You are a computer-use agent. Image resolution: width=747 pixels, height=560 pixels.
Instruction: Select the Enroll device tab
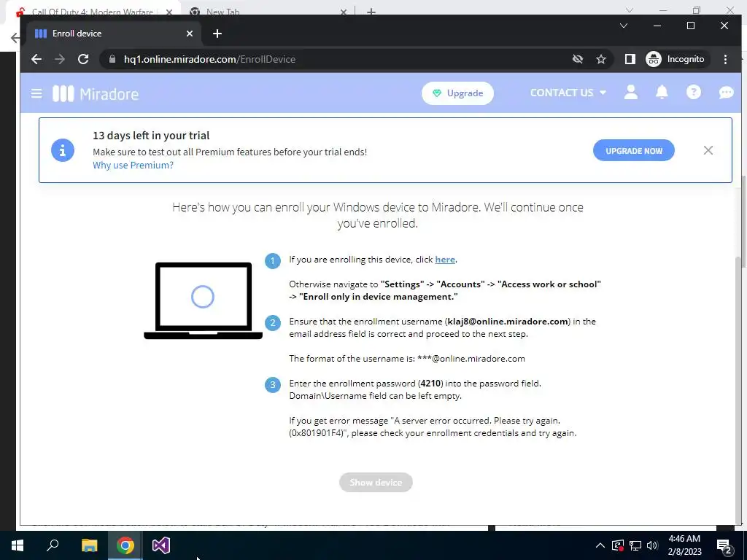(x=112, y=34)
